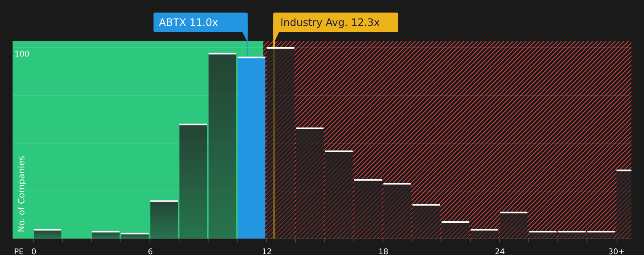Screen dimensions: 644x255
Task: Click the axis label '30+' on the PE axis
Action: (616, 251)
